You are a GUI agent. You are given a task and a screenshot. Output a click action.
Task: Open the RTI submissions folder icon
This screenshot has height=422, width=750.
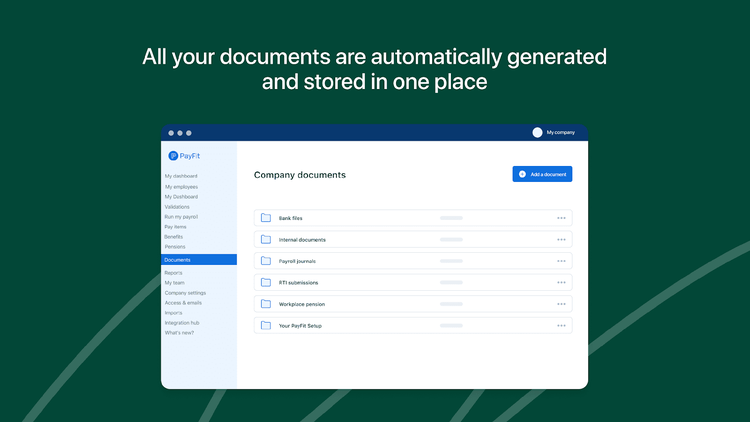(266, 282)
